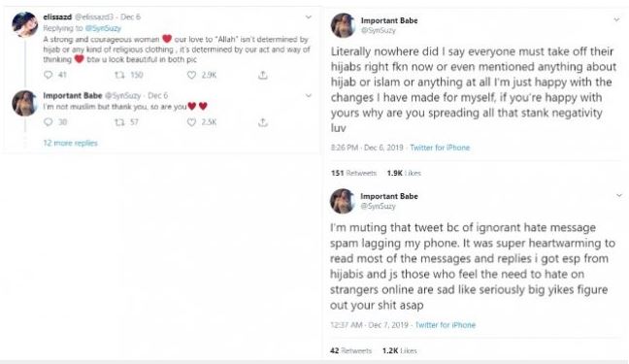Viewport: 629px width, 364px height.
Task: Reply to Important Babe's 'not muslim' tweet
Action: [x=49, y=122]
